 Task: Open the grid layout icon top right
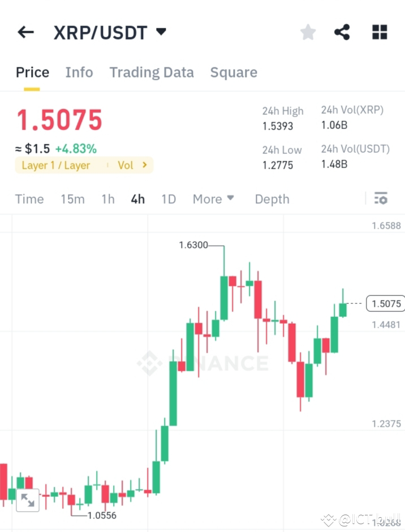pos(379,32)
